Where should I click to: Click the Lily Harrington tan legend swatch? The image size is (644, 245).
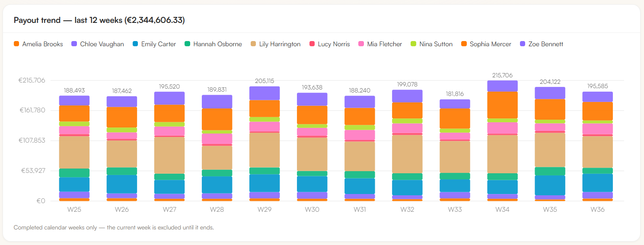253,44
